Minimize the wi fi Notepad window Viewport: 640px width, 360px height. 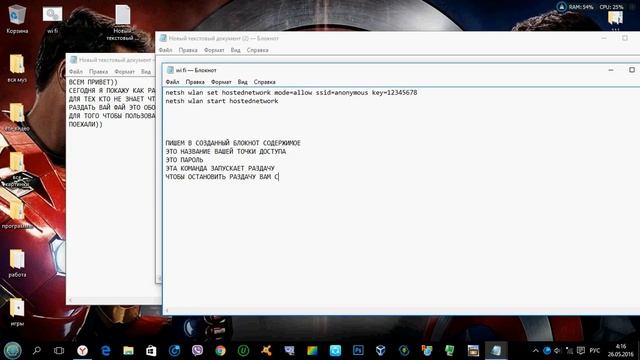[611, 70]
